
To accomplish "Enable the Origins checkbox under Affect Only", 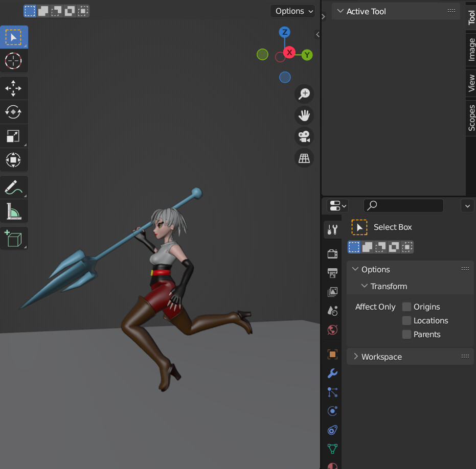I will click(406, 307).
